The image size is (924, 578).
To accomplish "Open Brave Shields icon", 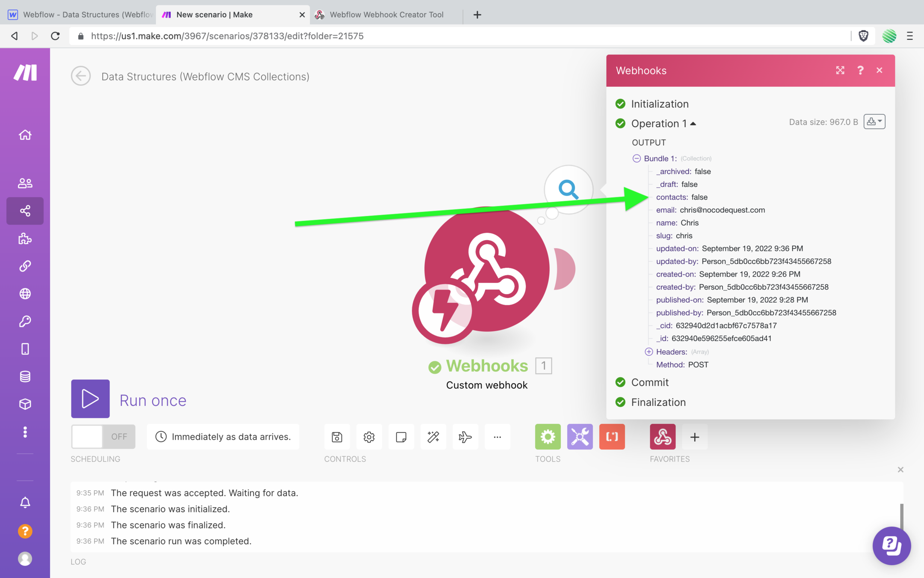I will tap(863, 36).
